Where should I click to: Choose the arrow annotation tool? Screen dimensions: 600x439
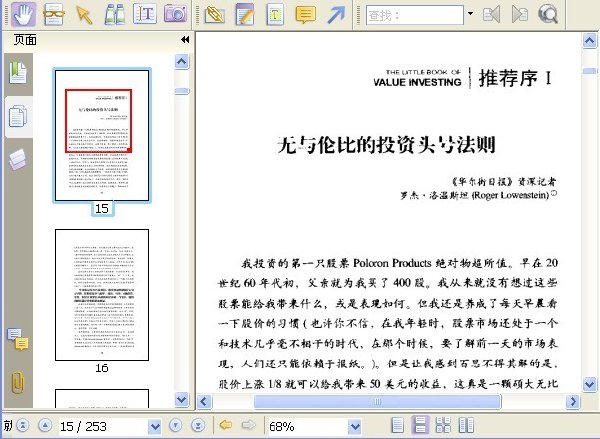pyautogui.click(x=336, y=15)
